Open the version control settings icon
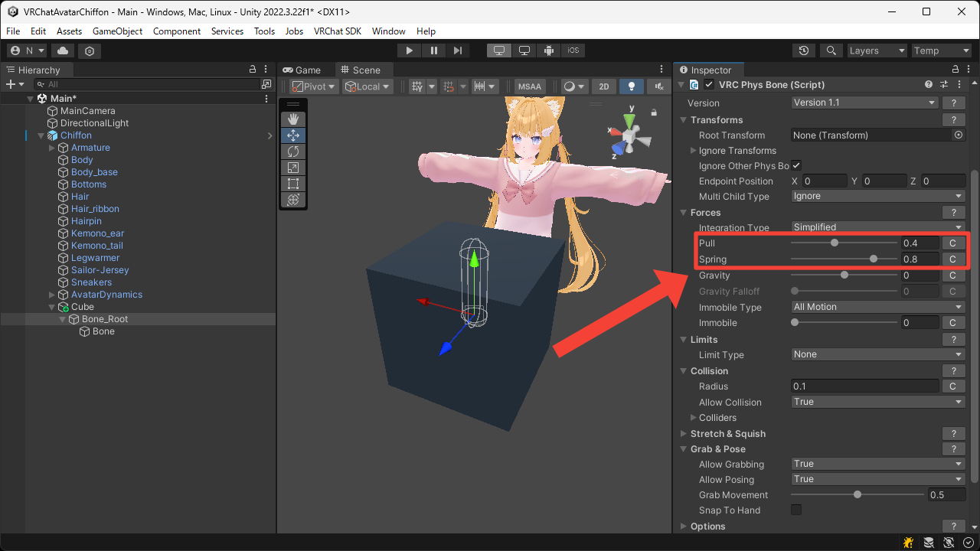This screenshot has height=551, width=980. [x=90, y=51]
